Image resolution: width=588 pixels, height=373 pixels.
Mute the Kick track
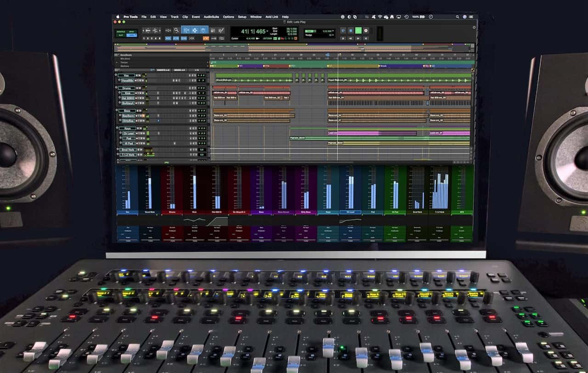point(143,93)
